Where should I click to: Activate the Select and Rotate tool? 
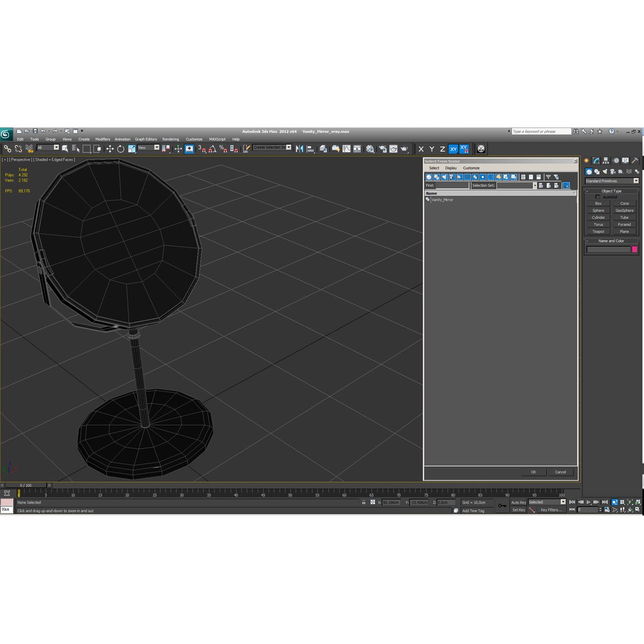point(120,148)
